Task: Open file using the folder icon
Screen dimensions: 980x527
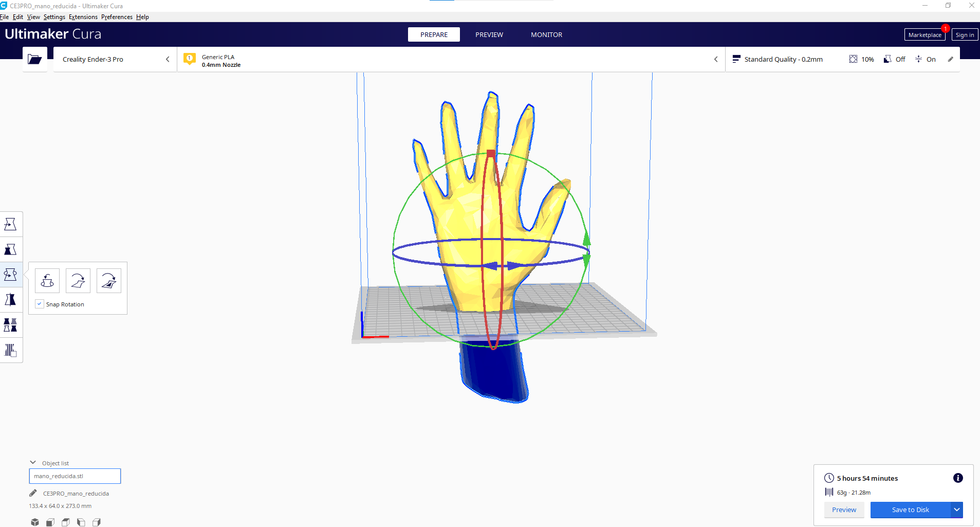Action: pyautogui.click(x=34, y=59)
